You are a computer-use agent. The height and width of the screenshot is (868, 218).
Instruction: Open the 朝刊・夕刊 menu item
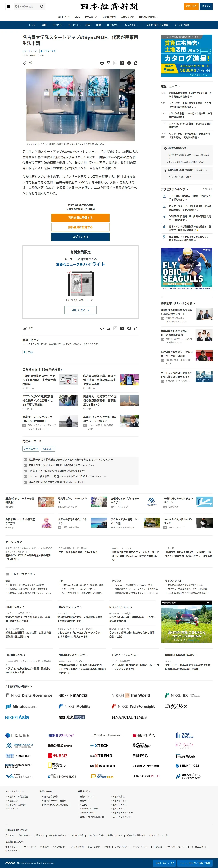tap(64, 17)
